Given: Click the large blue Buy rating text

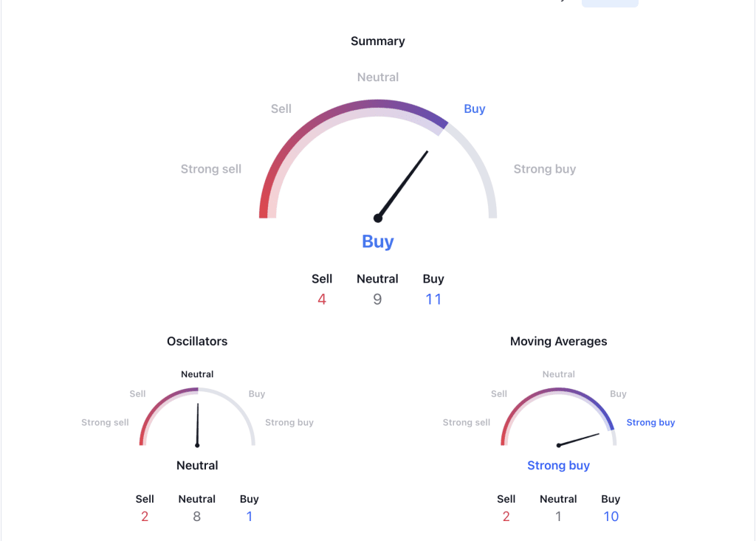Looking at the screenshot, I should point(378,241).
